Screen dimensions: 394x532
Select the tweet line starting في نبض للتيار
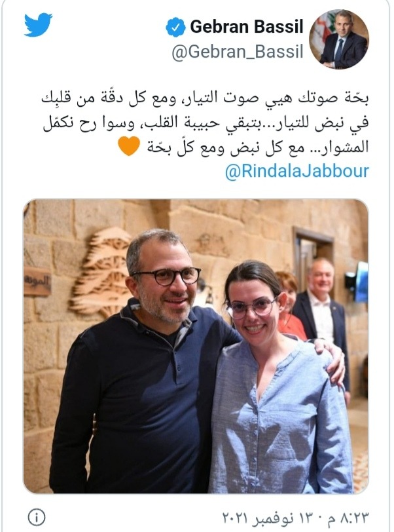[x=206, y=123]
